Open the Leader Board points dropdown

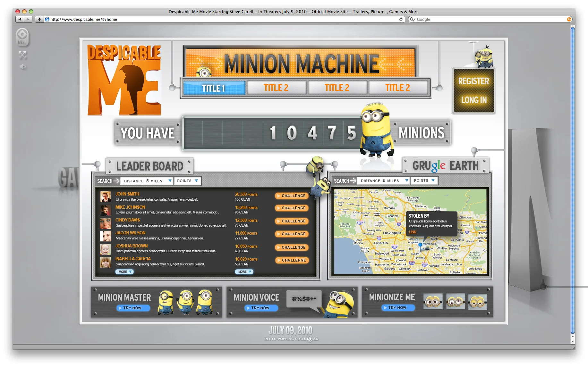coord(188,181)
